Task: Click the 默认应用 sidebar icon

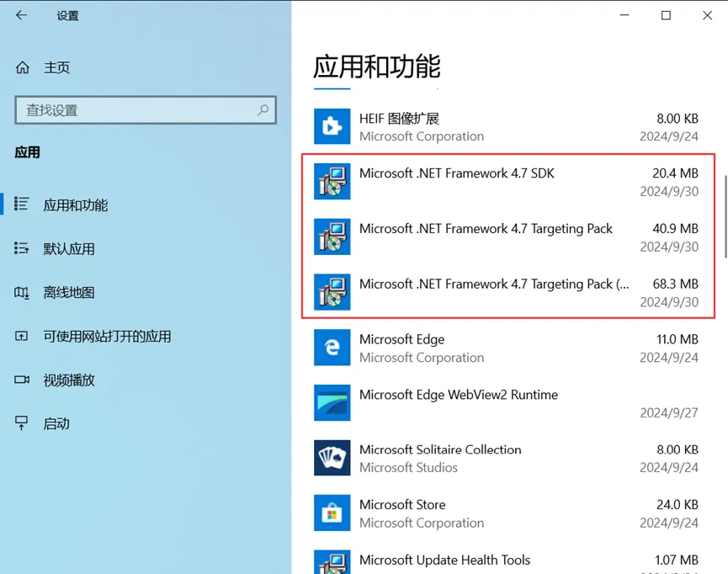Action: coord(21,248)
